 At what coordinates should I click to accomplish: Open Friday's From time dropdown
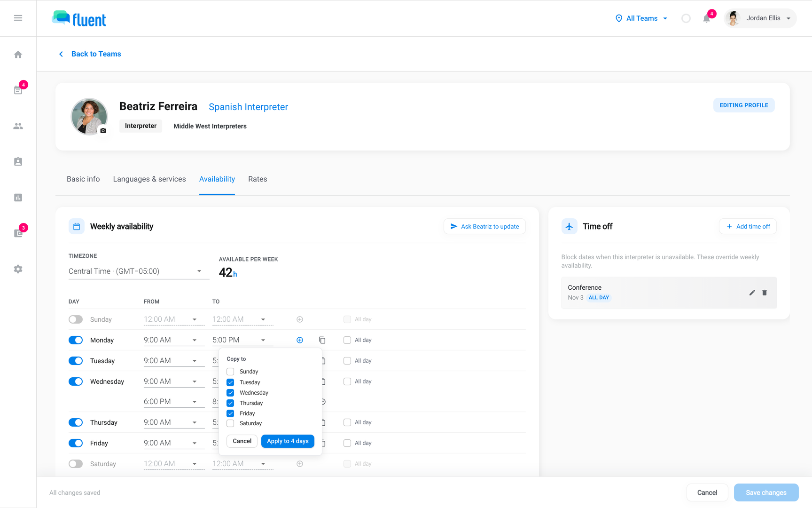(x=174, y=443)
